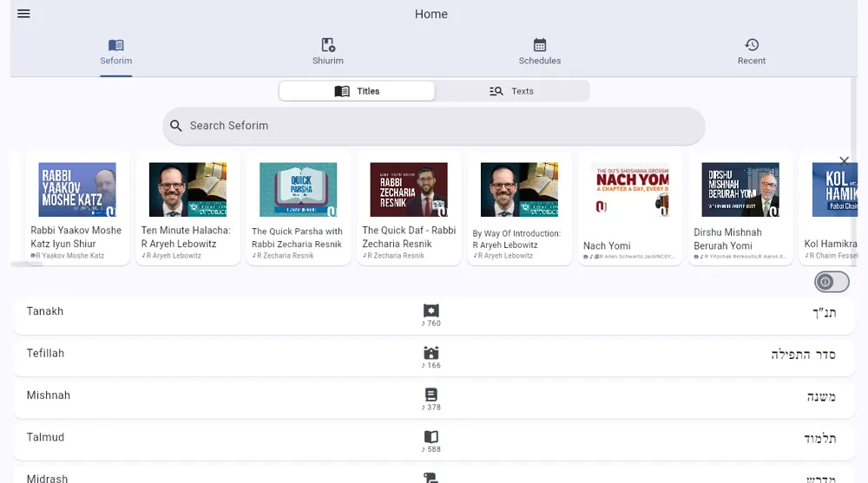
Task: Open the hamburger navigation menu
Action: click(x=23, y=14)
